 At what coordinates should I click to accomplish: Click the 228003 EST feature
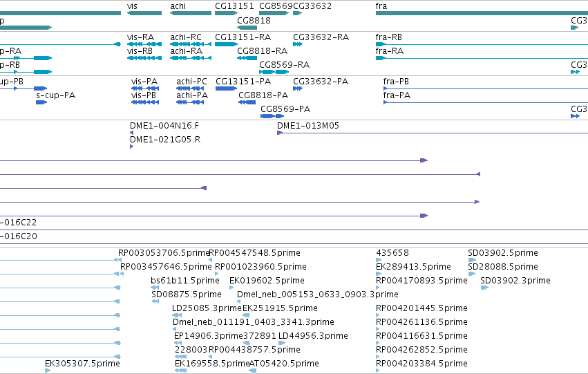coord(181,357)
